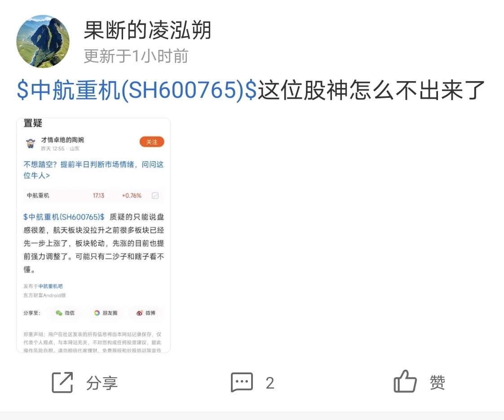The width and height of the screenshot is (504, 420).
Task: Tap the 赞 label
Action: coord(437,382)
